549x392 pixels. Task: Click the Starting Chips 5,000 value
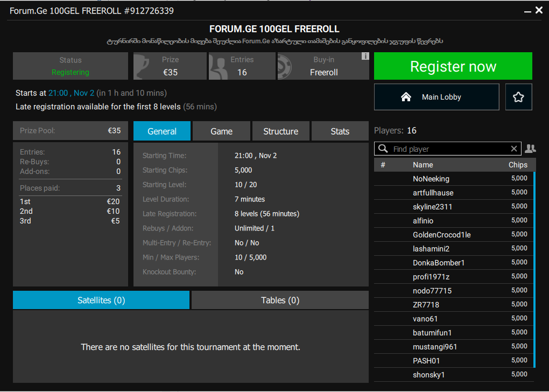coord(243,170)
